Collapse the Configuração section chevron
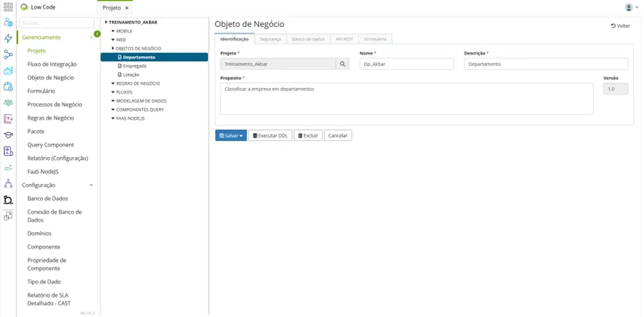644x317 pixels. [91, 185]
